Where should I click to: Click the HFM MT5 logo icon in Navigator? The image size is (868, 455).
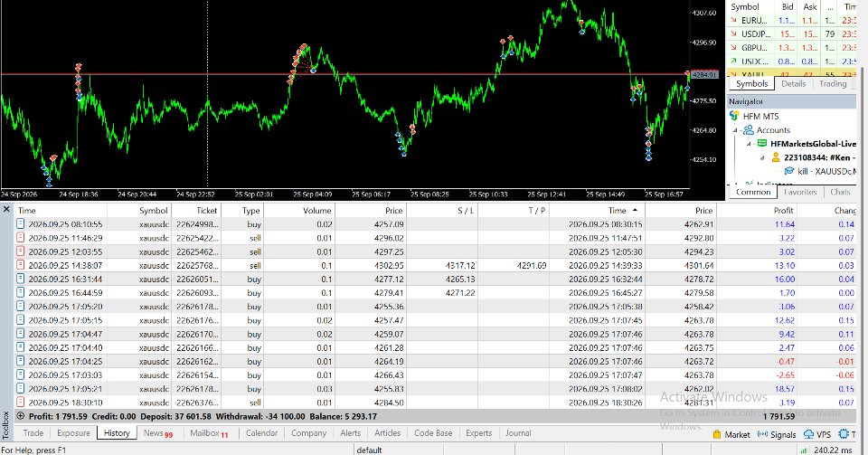click(x=734, y=116)
